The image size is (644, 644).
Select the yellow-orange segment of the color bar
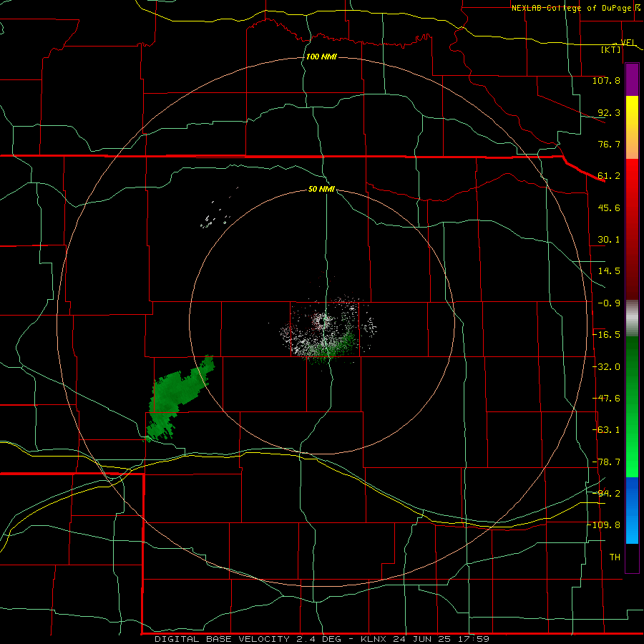coord(632,127)
